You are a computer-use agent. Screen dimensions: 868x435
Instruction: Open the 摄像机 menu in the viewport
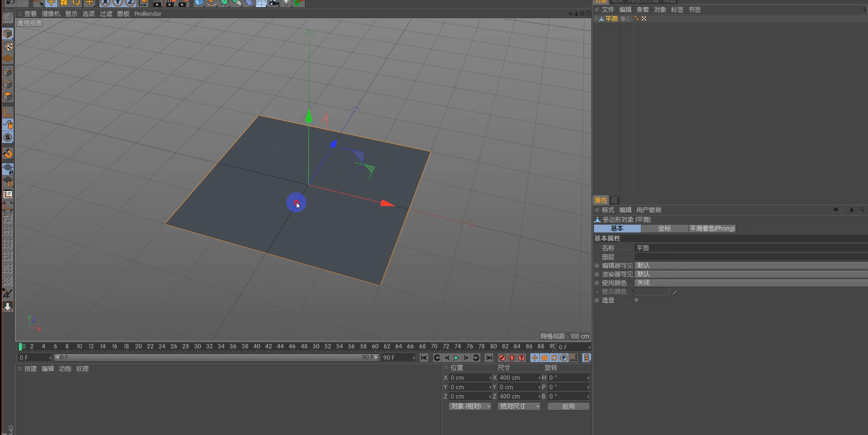(x=51, y=14)
